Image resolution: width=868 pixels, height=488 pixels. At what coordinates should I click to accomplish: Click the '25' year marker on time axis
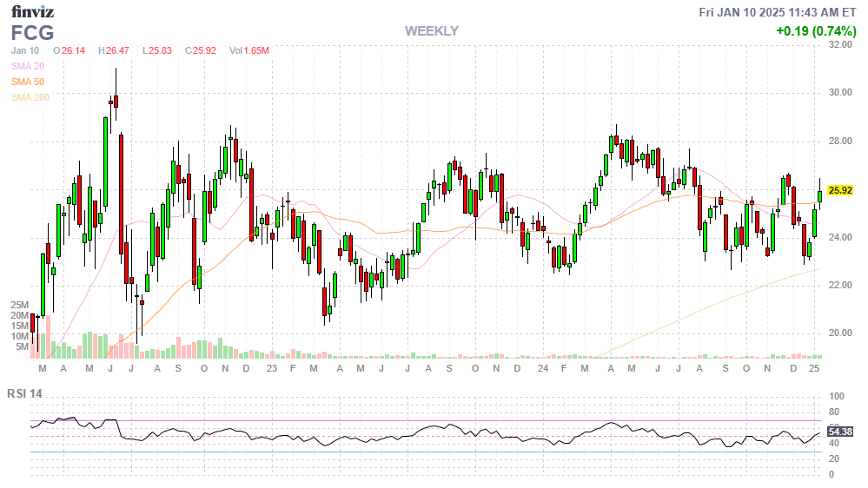pyautogui.click(x=814, y=369)
